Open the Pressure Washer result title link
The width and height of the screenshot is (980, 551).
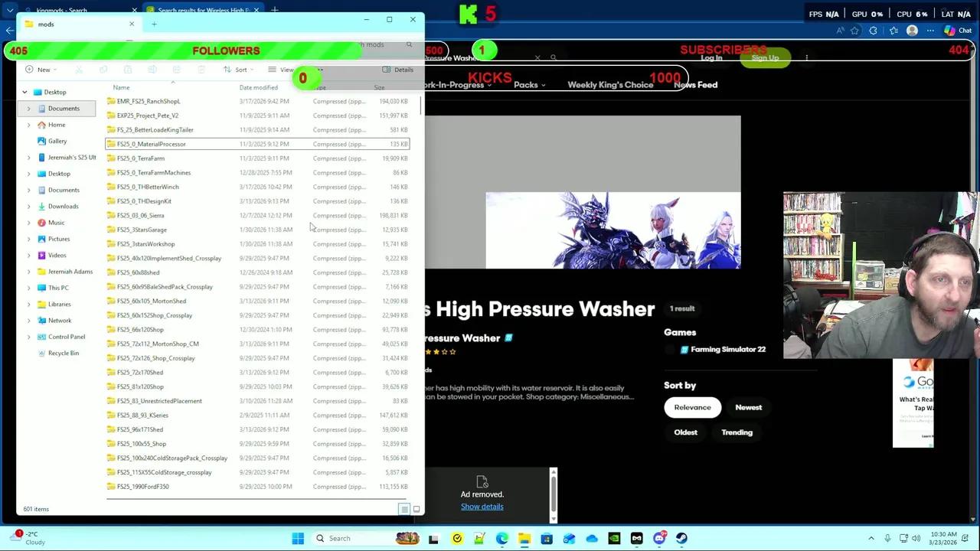click(463, 338)
